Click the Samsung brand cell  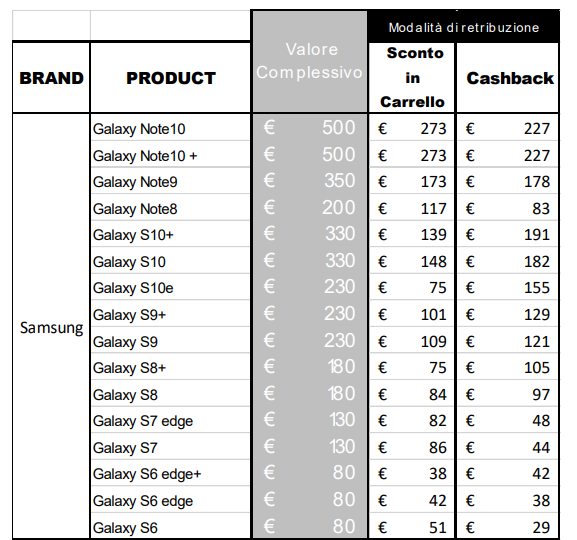pos(51,327)
